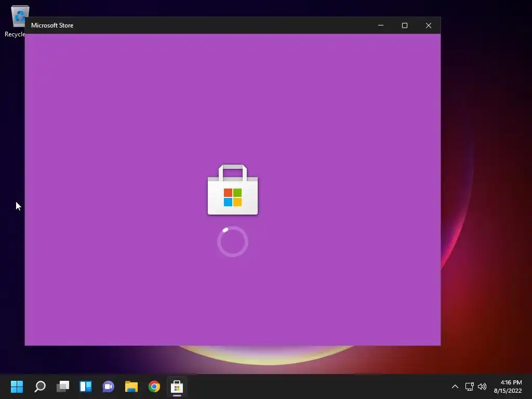Launch Teams Chat from the taskbar
The width and height of the screenshot is (532, 399).
[108, 386]
